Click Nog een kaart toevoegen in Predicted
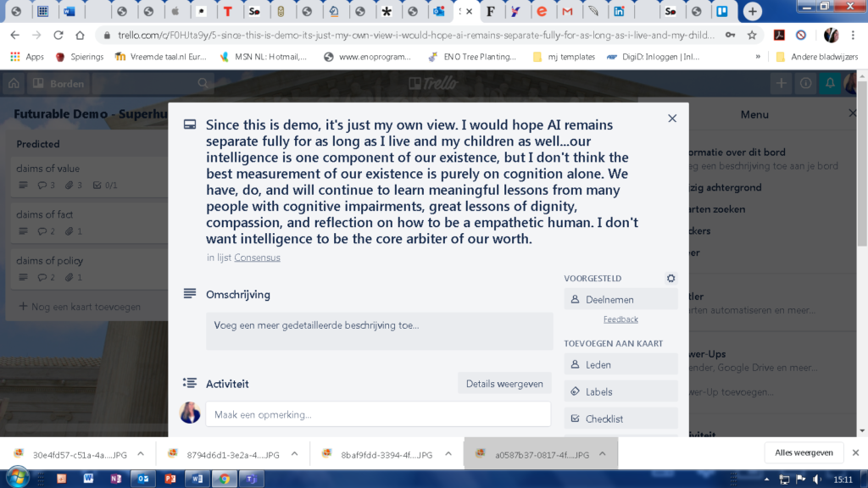The height and width of the screenshot is (488, 868). [x=80, y=307]
